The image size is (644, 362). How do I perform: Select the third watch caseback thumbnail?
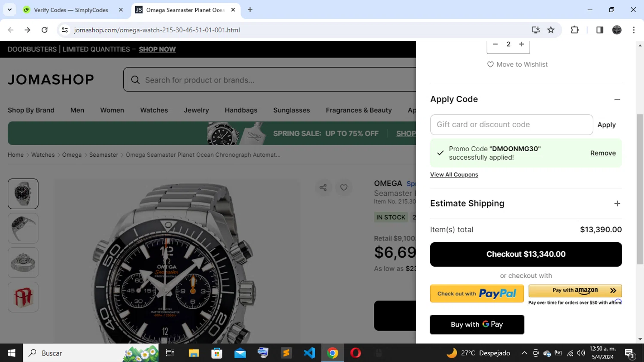click(x=23, y=262)
